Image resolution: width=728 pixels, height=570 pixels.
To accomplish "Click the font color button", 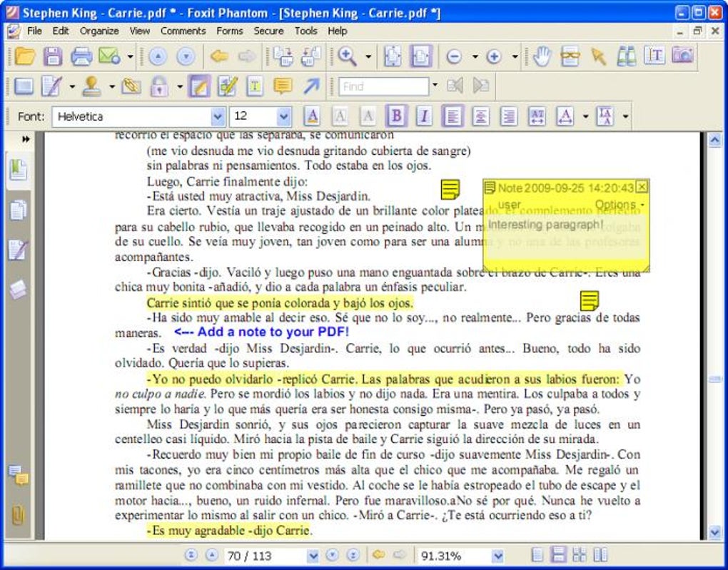I will point(312,116).
